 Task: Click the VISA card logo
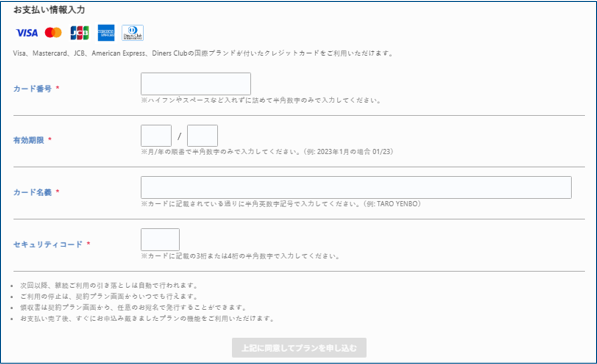click(27, 33)
